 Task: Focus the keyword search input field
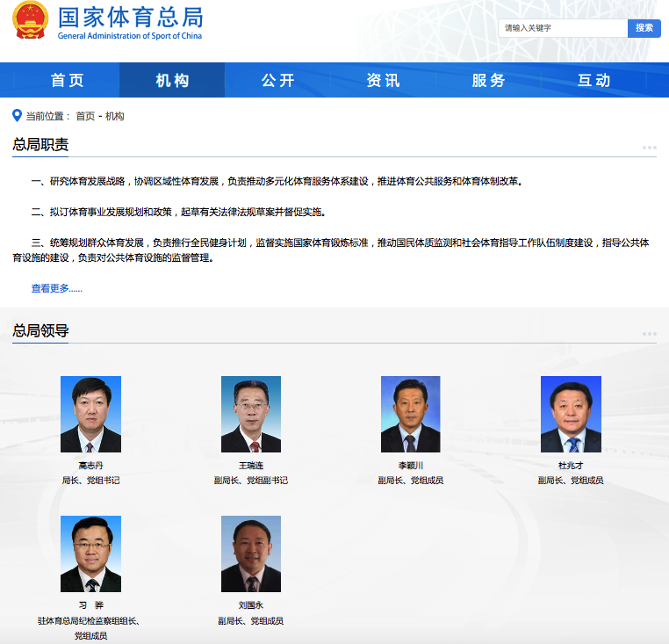562,28
